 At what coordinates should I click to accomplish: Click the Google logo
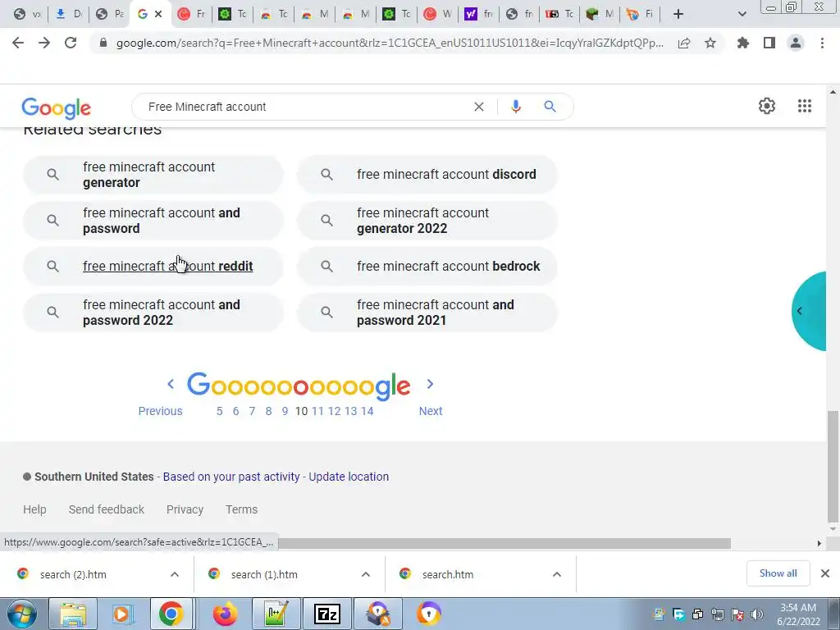[x=57, y=107]
